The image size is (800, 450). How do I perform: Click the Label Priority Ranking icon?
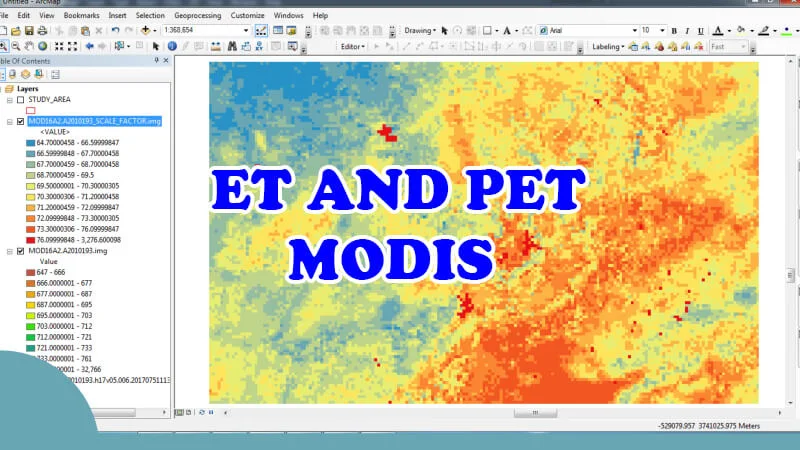tap(646, 47)
